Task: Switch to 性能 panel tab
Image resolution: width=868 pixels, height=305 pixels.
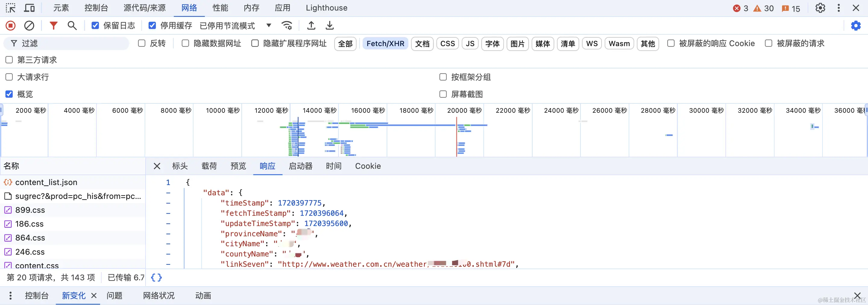Action: click(220, 8)
